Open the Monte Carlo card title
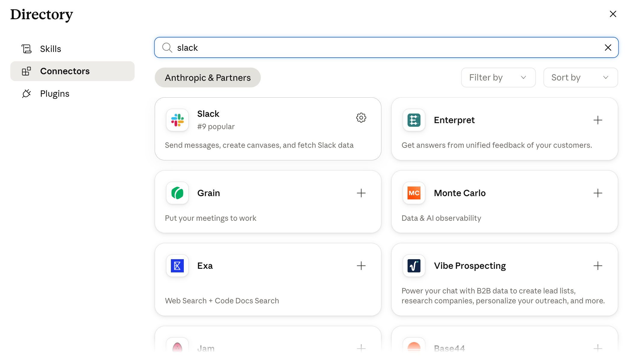Image resolution: width=631 pixels, height=364 pixels. tap(460, 193)
